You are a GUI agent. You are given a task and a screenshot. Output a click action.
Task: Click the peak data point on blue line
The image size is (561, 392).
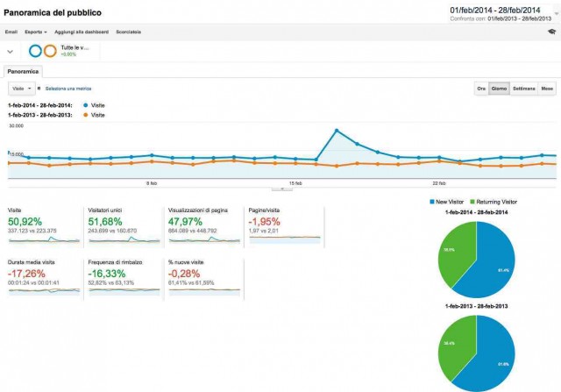337,132
